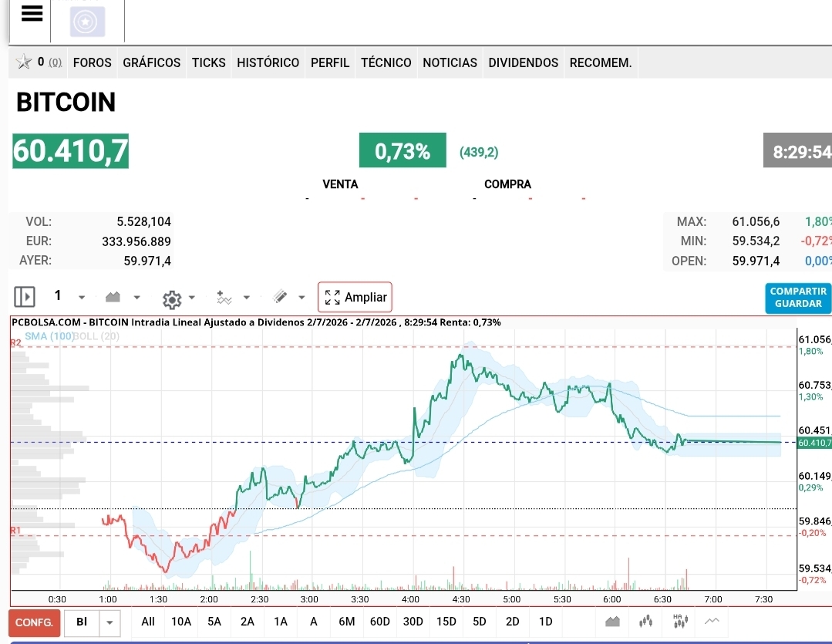832x644 pixels.
Task: Select the line chart icon at bottom
Action: tap(712, 621)
